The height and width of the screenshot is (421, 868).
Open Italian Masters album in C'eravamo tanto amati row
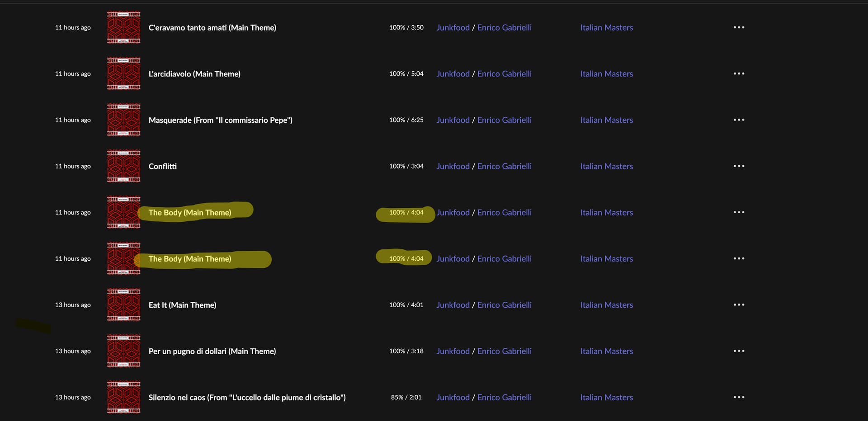click(607, 28)
